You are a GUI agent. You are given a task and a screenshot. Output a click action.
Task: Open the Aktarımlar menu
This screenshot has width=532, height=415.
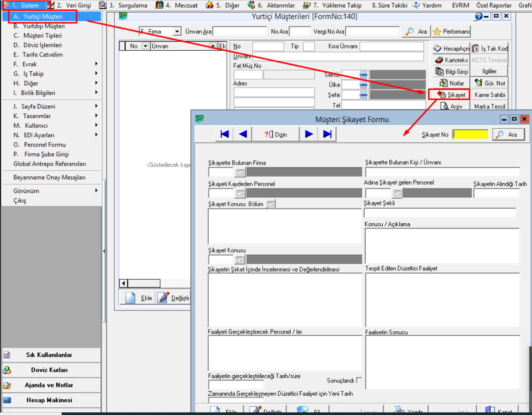point(271,6)
